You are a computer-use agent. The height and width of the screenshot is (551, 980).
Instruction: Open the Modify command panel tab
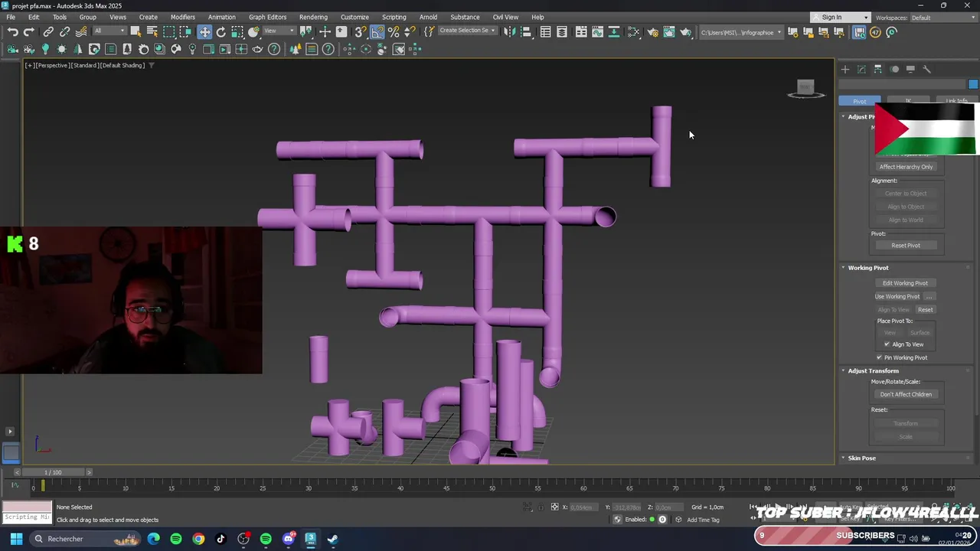[861, 70]
